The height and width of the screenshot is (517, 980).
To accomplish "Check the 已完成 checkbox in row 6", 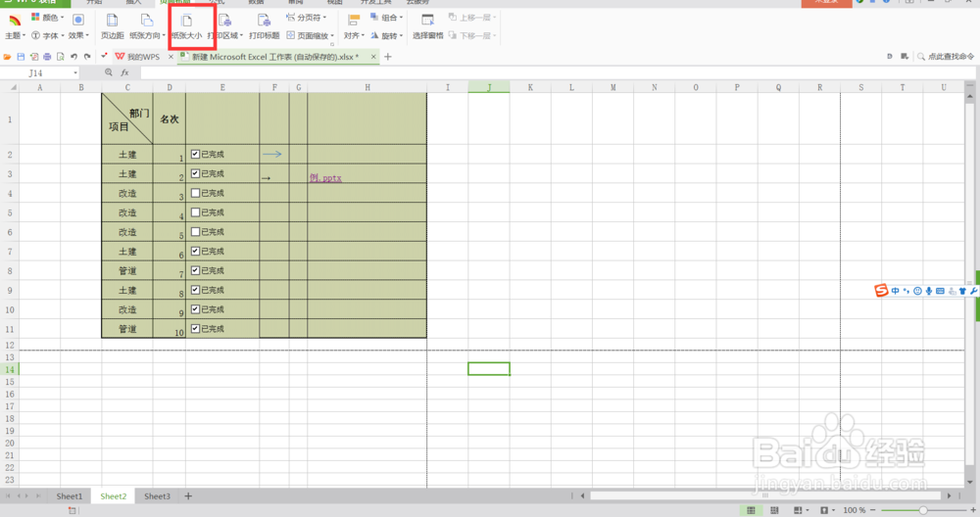I will [195, 232].
